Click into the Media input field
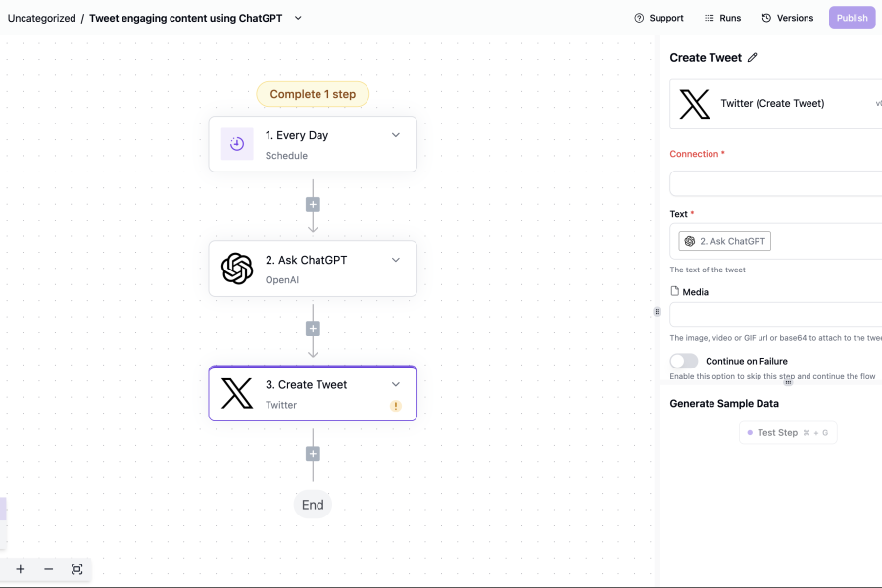882x588 pixels. [x=776, y=315]
